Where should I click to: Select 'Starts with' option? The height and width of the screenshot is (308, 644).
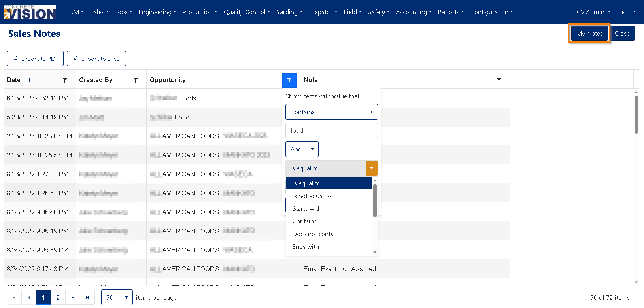329,208
